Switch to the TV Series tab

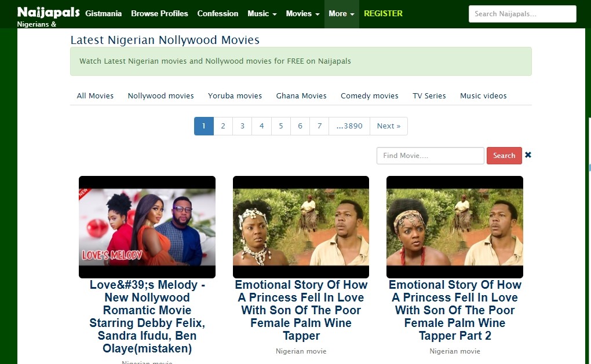coord(429,95)
